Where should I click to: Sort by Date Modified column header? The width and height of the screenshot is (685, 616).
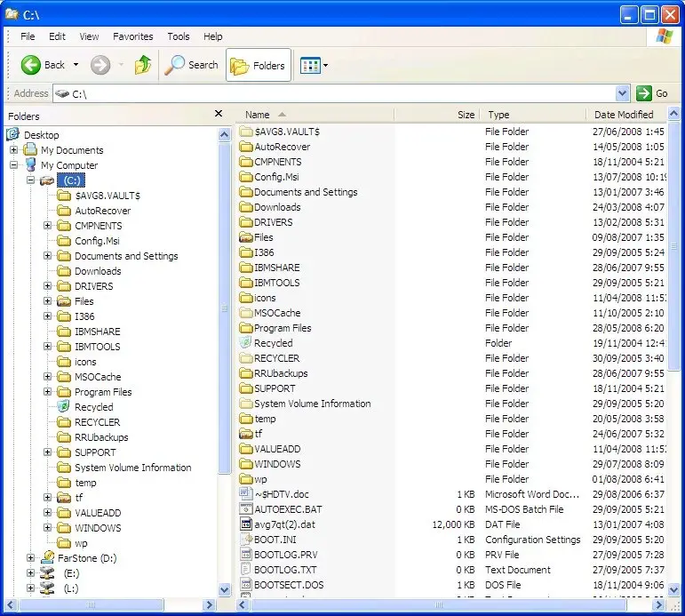(626, 115)
